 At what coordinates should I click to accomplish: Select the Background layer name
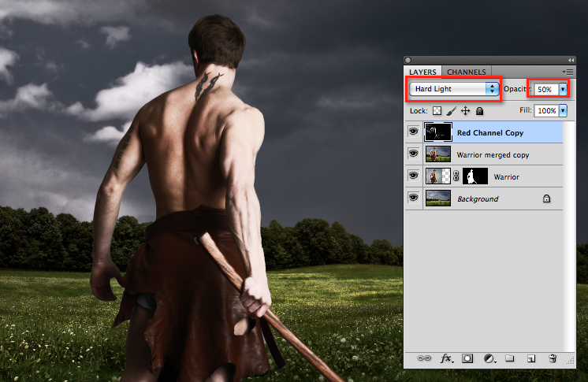[478, 199]
